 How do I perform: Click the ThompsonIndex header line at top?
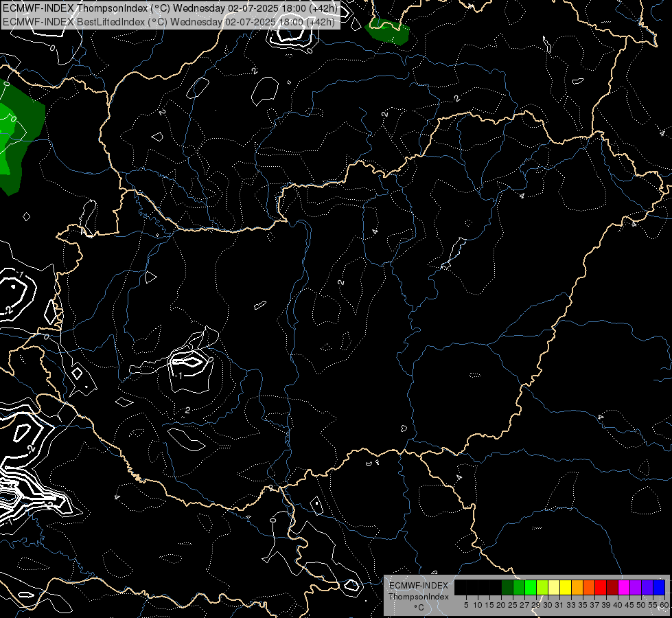point(170,8)
